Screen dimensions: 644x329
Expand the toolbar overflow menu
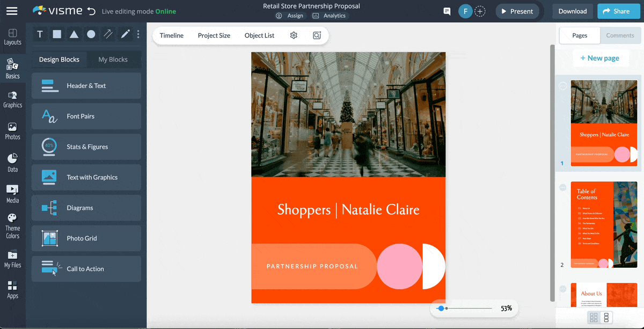click(x=138, y=34)
